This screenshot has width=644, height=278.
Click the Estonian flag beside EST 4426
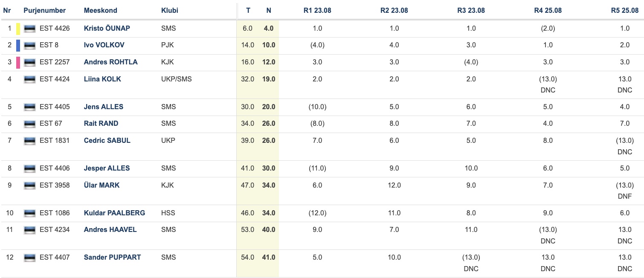click(x=29, y=29)
